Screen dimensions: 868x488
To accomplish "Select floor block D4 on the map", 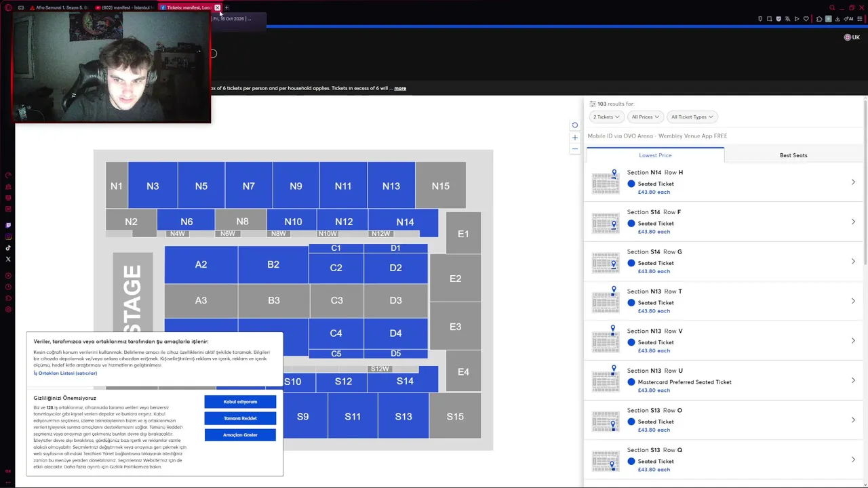I will point(396,333).
